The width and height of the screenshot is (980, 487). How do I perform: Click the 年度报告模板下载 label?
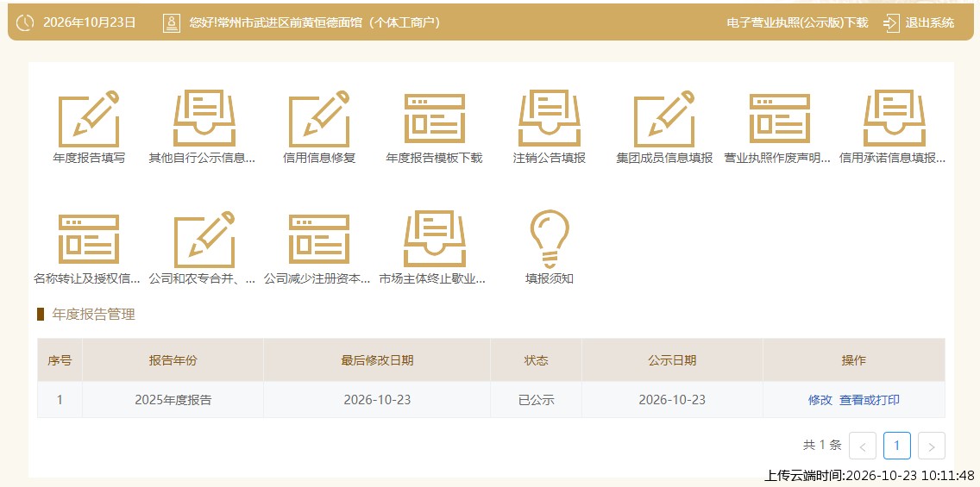[435, 158]
